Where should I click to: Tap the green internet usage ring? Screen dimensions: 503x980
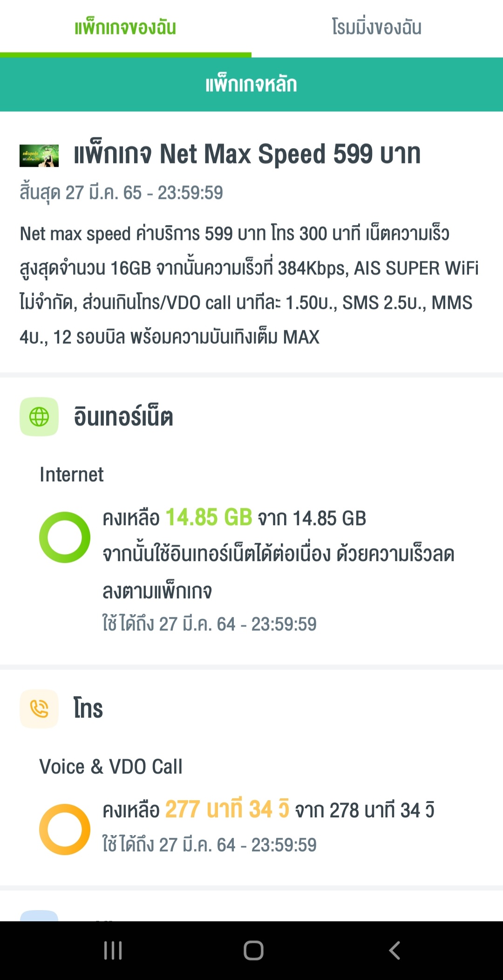point(65,537)
